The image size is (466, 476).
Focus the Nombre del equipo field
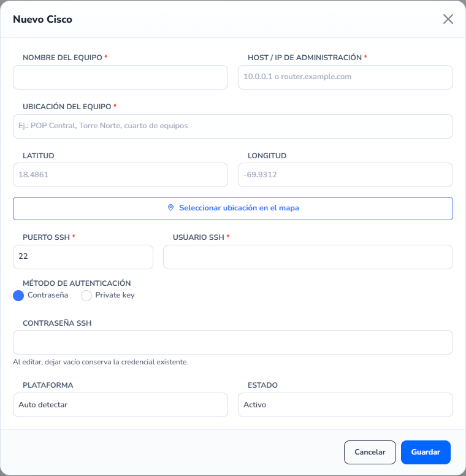pos(120,77)
